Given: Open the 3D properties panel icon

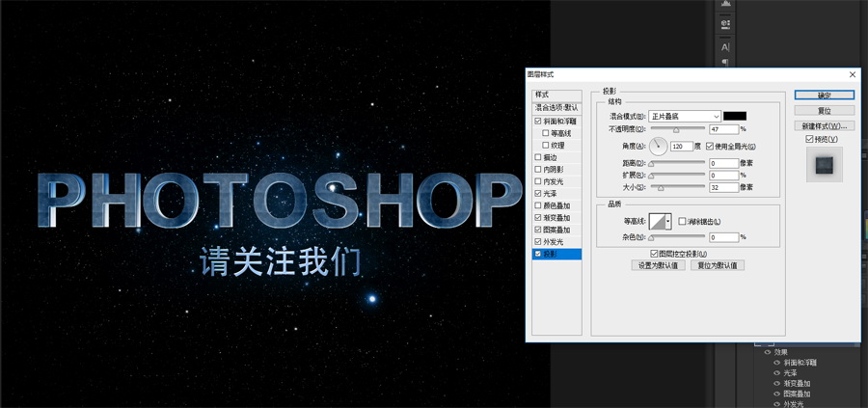Looking at the screenshot, I should click(x=725, y=24).
